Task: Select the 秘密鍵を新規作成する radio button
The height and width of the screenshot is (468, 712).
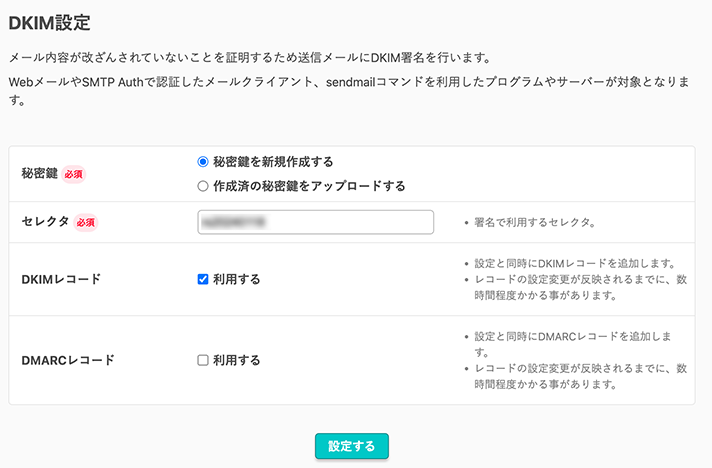Action: coord(204,162)
